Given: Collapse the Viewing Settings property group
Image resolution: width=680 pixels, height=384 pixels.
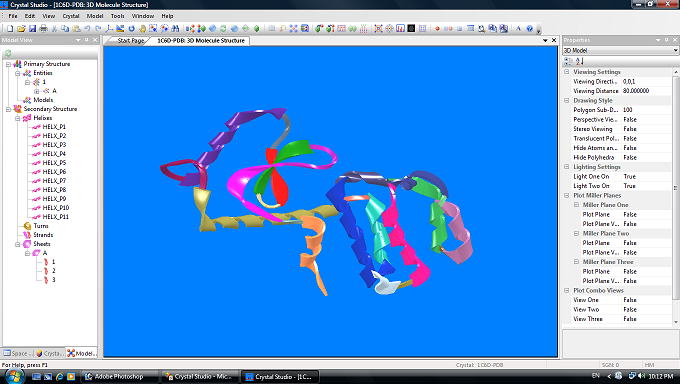Looking at the screenshot, I should point(567,72).
